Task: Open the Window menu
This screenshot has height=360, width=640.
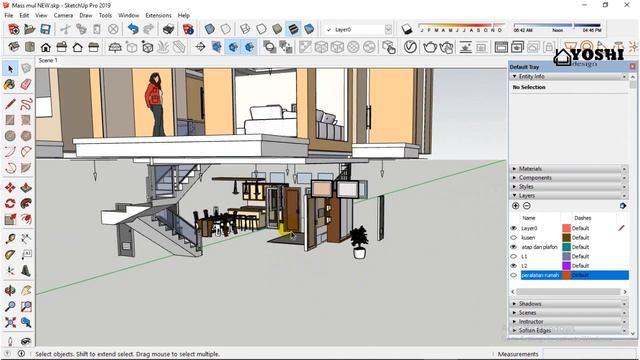Action: coord(129,15)
